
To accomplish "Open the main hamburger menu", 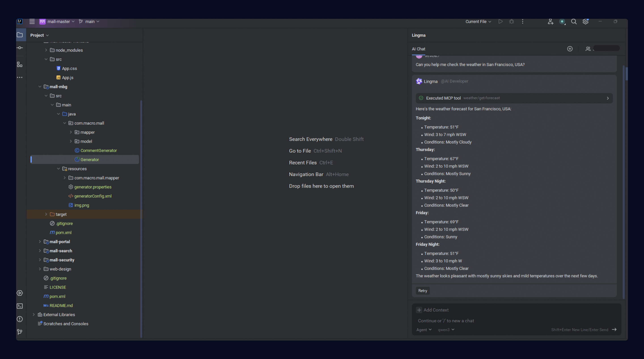I will 32,21.
